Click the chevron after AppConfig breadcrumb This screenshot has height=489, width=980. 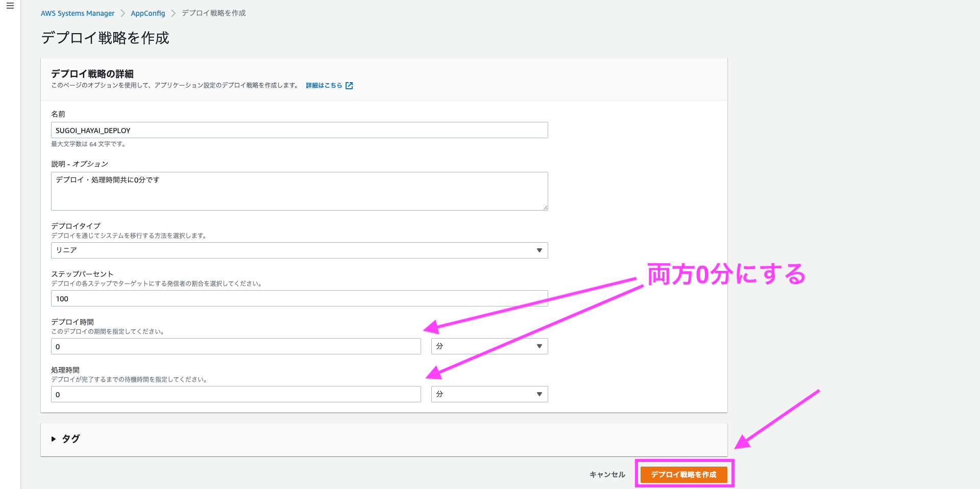tap(173, 13)
